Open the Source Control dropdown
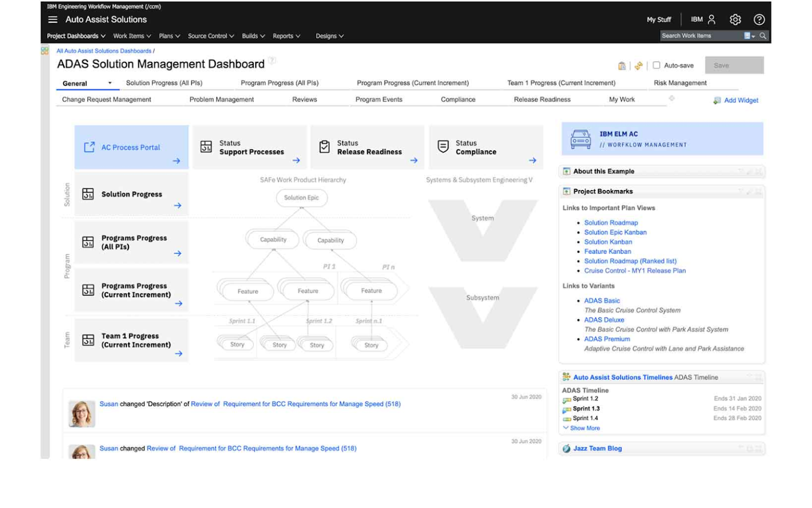 [x=210, y=36]
